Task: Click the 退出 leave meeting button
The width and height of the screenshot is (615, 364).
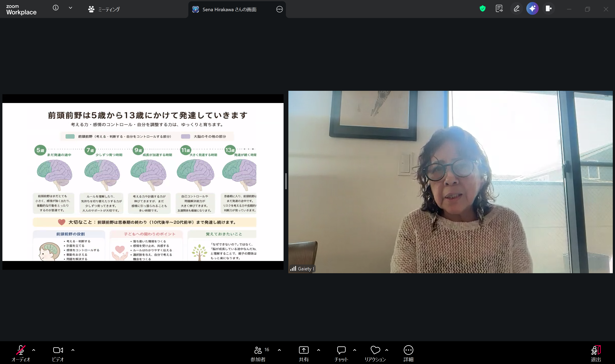Action: [596, 353]
